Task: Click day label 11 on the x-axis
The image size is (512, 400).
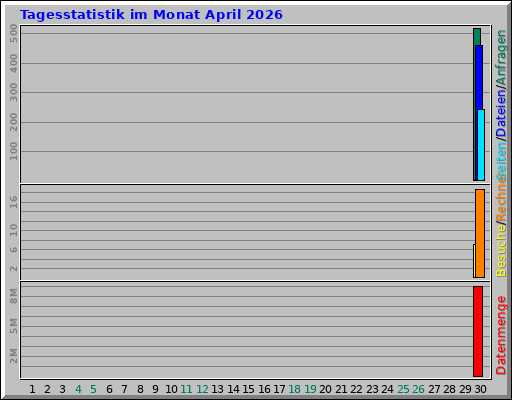Action: tap(186, 389)
